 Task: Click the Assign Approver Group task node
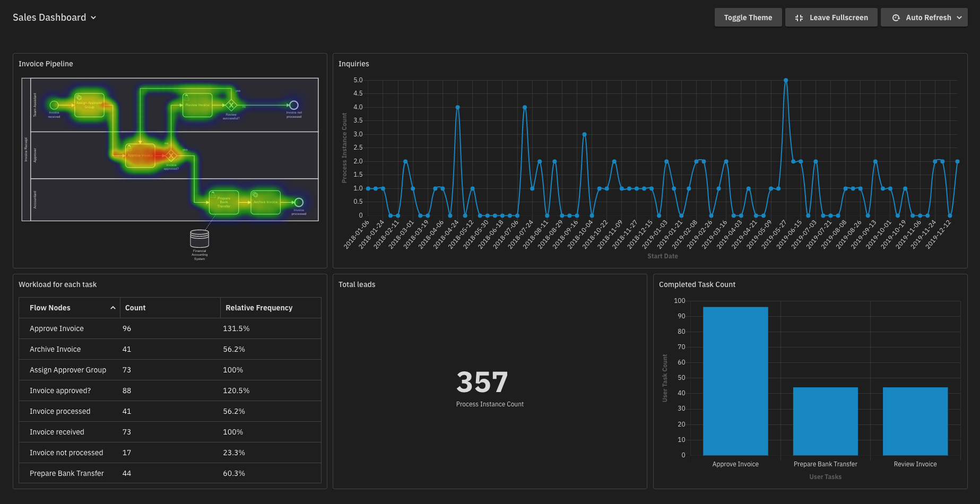89,105
